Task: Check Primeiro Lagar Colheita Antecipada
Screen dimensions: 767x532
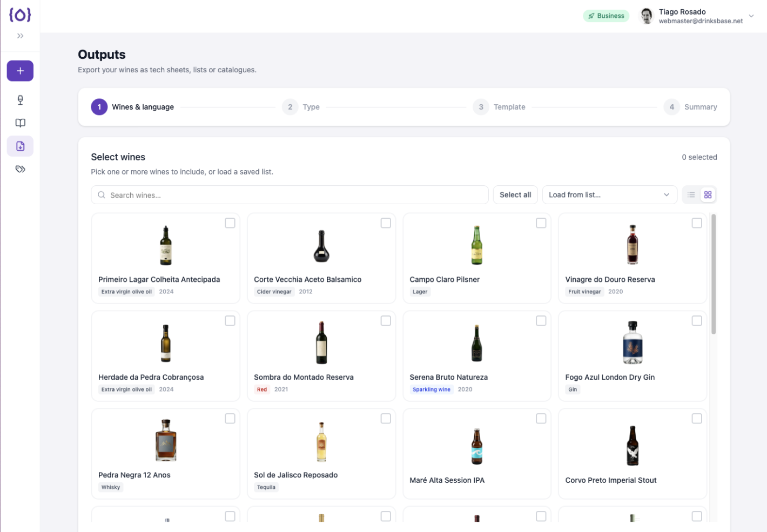Action: click(x=230, y=223)
